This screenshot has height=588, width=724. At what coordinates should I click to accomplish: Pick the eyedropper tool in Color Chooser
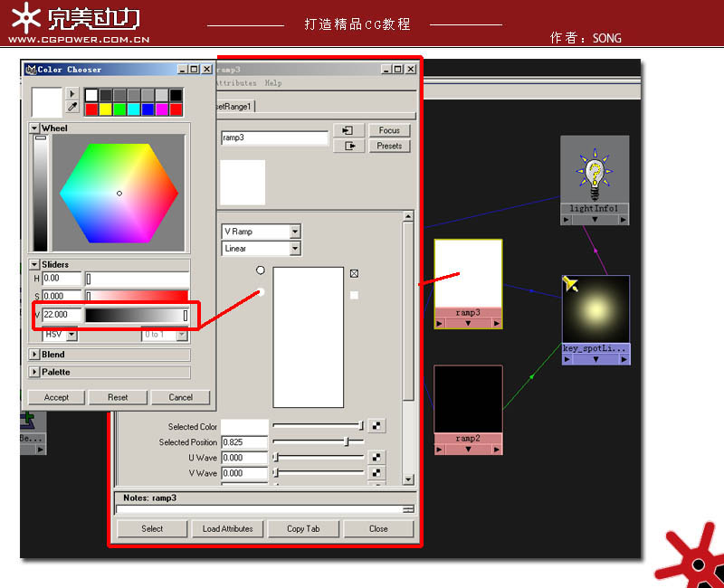72,108
